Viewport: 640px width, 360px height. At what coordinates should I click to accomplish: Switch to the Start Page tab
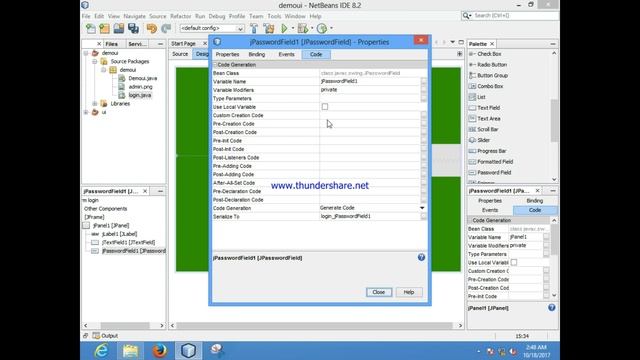[183, 43]
